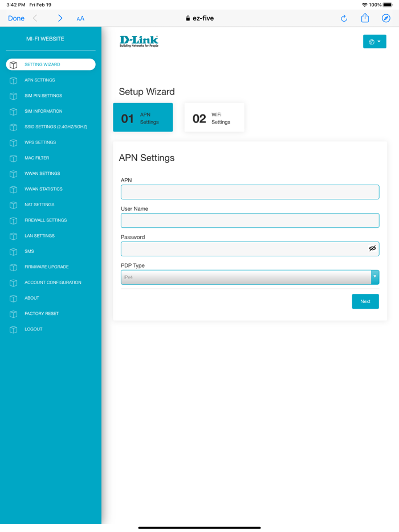Screen dimensions: 399x532
Task: Focus the User Name input field
Action: [x=250, y=220]
